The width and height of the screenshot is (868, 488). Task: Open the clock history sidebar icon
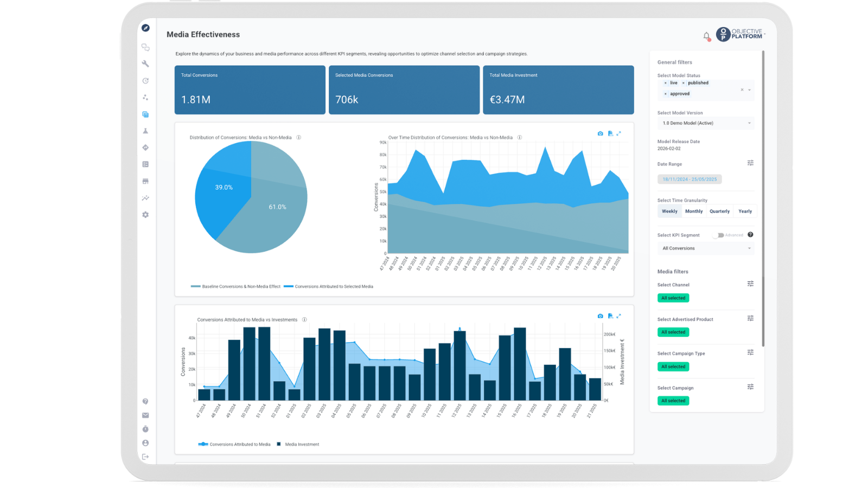point(145,81)
